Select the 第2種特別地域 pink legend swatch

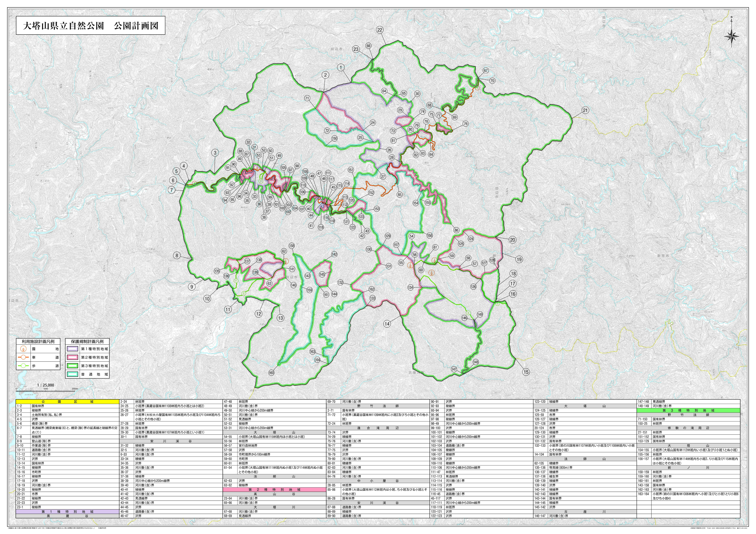(72, 357)
